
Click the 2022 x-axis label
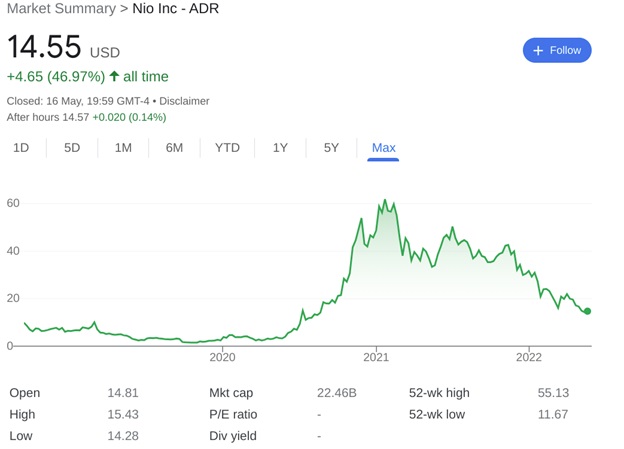click(x=528, y=357)
